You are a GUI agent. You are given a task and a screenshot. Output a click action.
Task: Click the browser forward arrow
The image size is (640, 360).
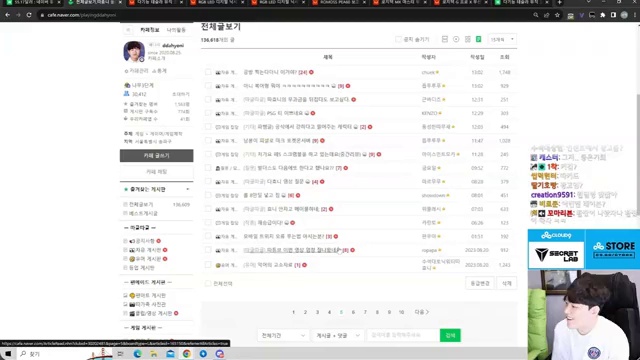pyautogui.click(x=18, y=15)
